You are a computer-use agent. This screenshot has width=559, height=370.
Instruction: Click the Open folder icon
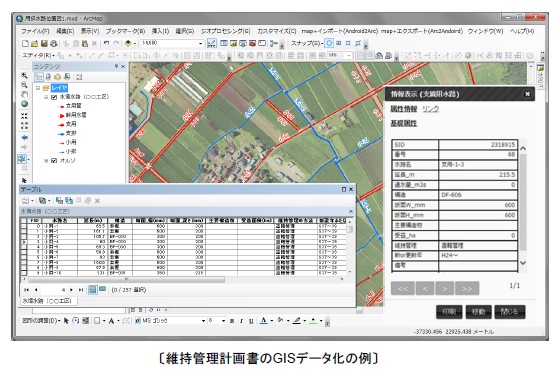[35, 43]
